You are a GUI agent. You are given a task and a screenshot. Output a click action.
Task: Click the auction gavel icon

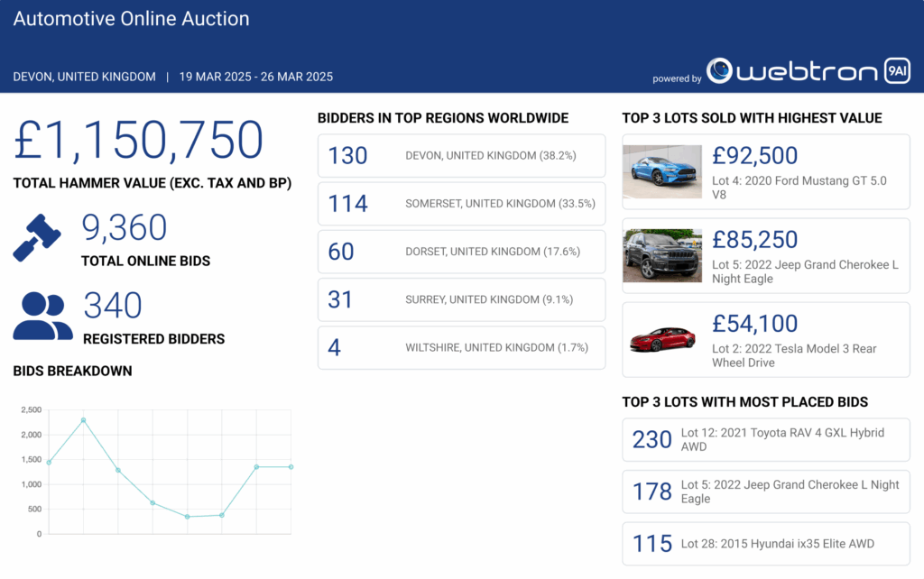[37, 237]
